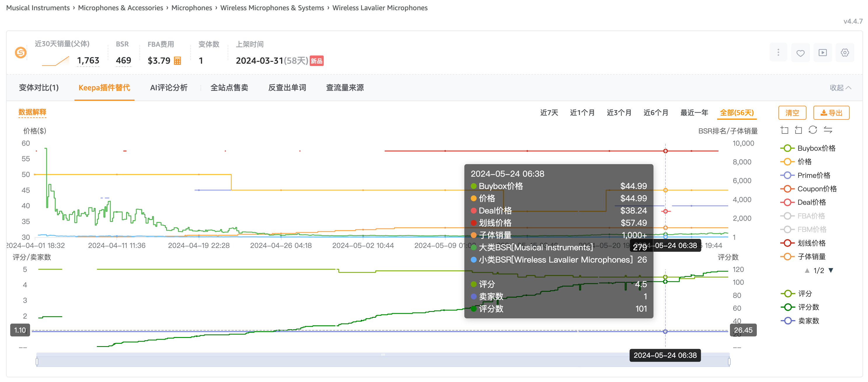Click the zoom reset back icon
The height and width of the screenshot is (382, 868).
[x=798, y=130]
